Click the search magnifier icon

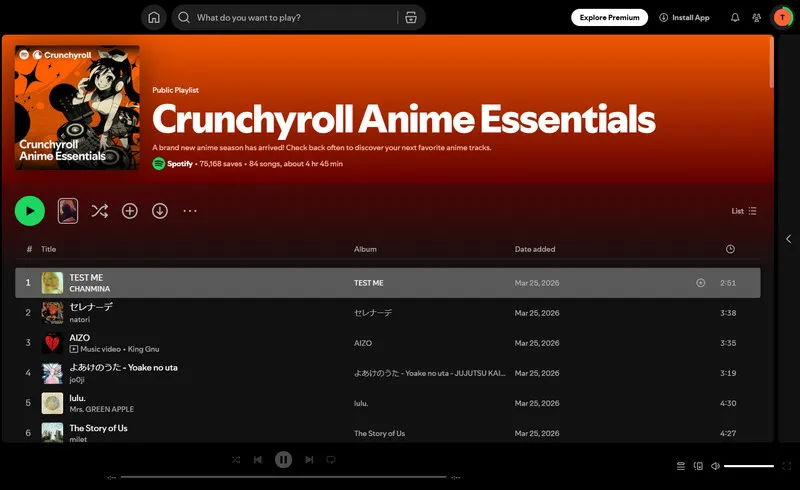tap(184, 18)
